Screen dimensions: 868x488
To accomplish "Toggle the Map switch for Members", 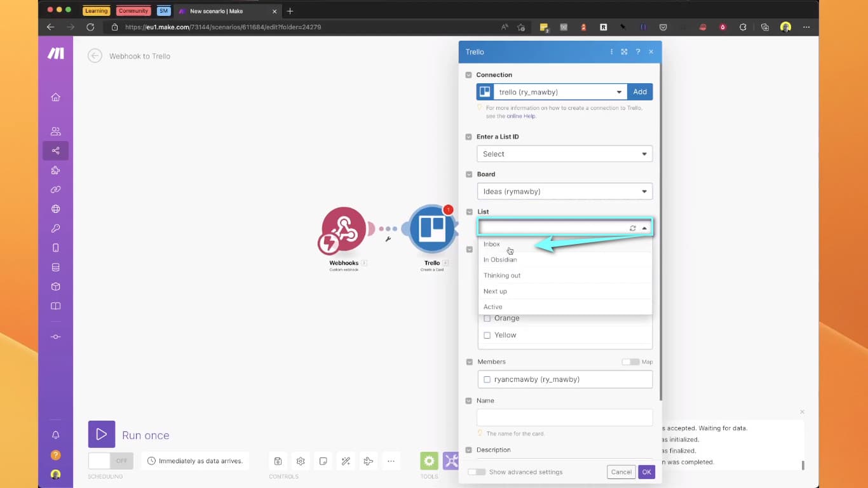I will pos(630,362).
